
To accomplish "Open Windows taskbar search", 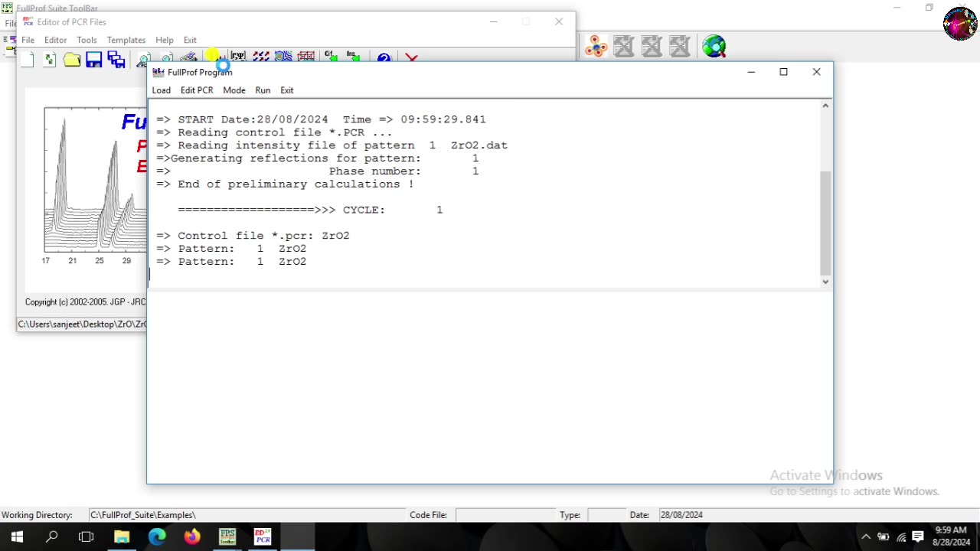I will (x=52, y=537).
